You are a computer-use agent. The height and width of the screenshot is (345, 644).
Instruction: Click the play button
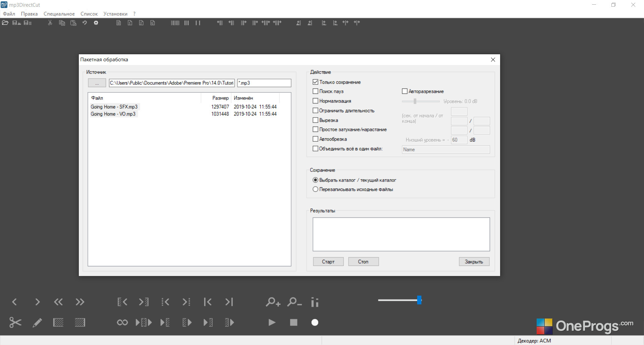coord(272,323)
